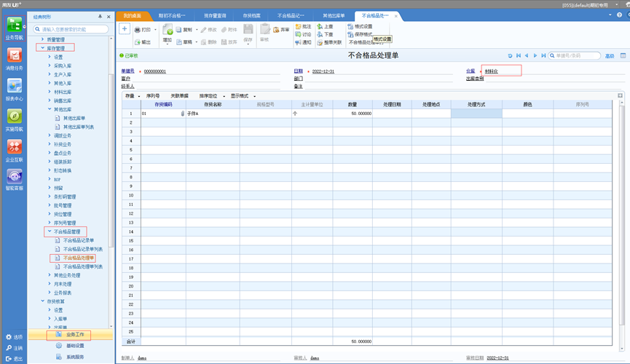Viewport: 630px width, 364px height.
Task: Open the 打印 dropdown arrow
Action: click(155, 30)
